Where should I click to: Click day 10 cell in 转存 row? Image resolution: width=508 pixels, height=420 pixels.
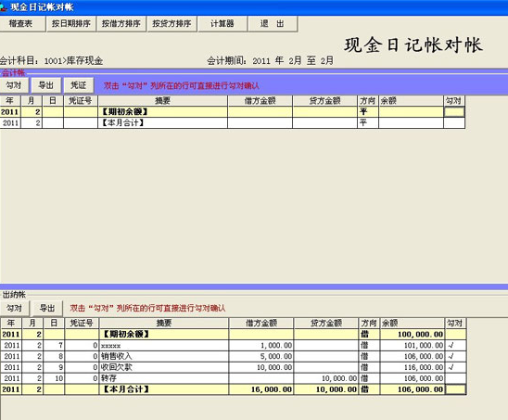[x=54, y=378]
